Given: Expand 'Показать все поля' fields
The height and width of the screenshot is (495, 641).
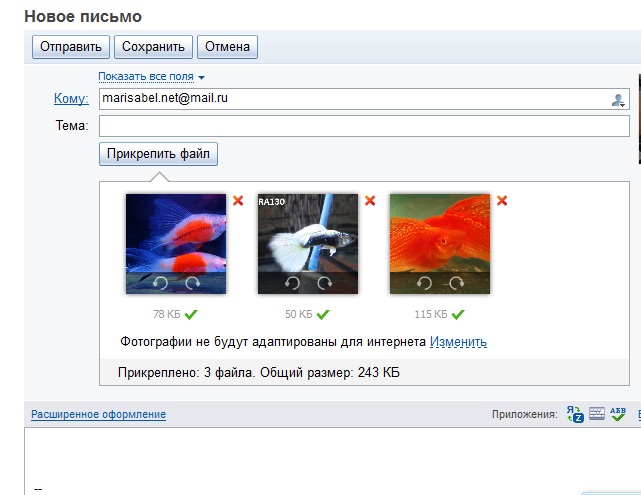Looking at the screenshot, I should (x=151, y=76).
